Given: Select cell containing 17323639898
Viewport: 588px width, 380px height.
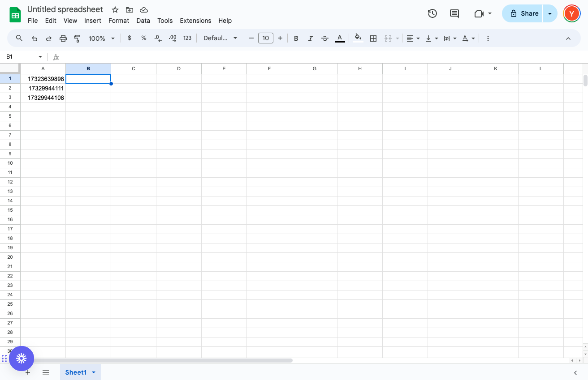Looking at the screenshot, I should click(x=43, y=79).
